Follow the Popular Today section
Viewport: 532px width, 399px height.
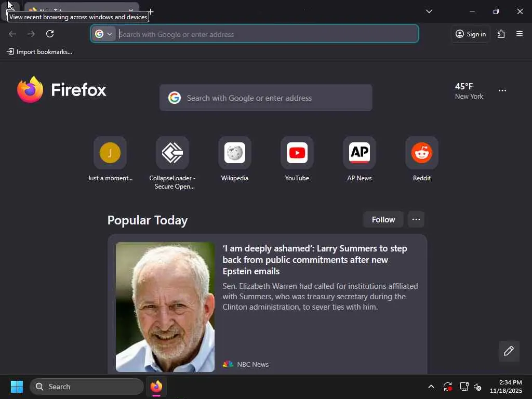(383, 220)
